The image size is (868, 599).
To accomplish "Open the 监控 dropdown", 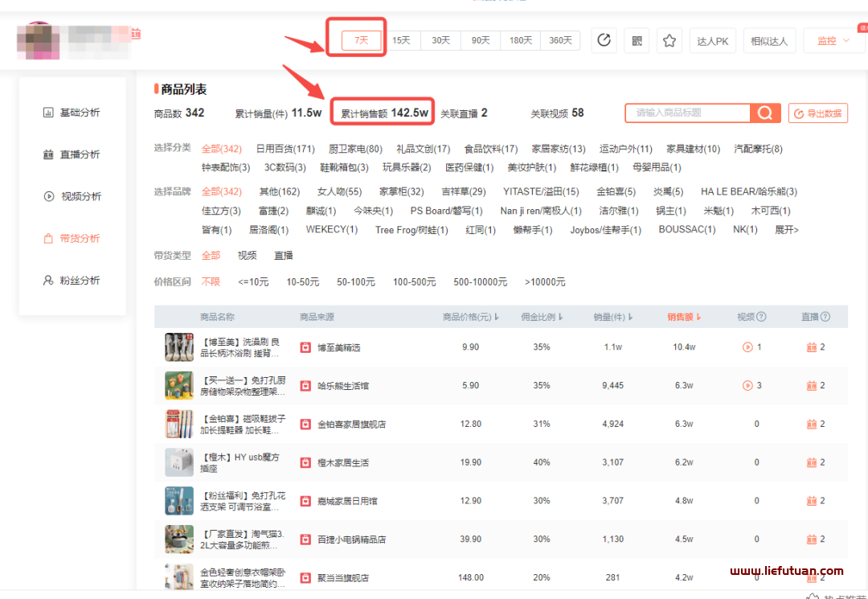I will point(834,40).
